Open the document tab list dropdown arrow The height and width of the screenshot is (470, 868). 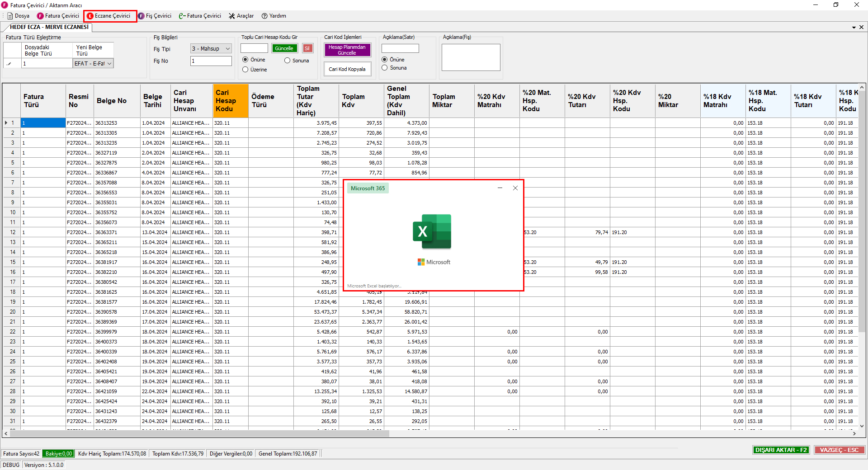click(x=854, y=27)
